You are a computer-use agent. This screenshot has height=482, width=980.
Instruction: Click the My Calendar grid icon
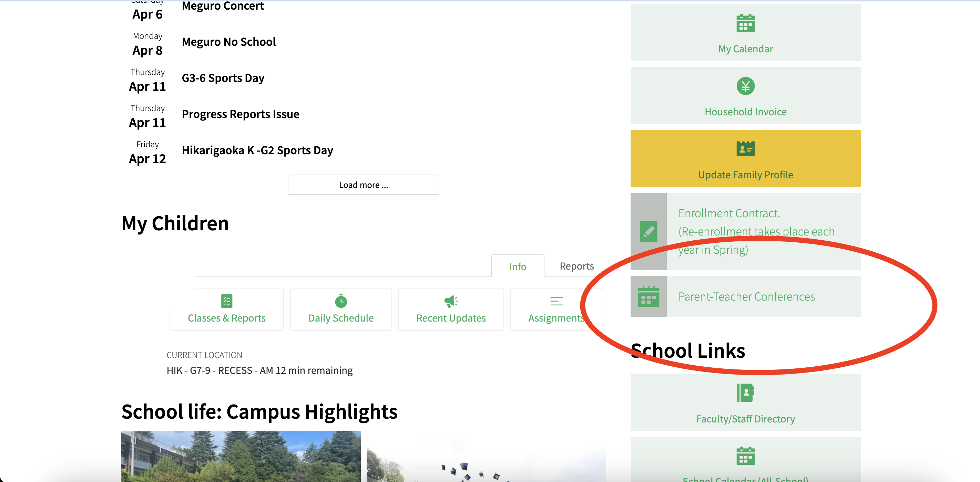pos(745,23)
